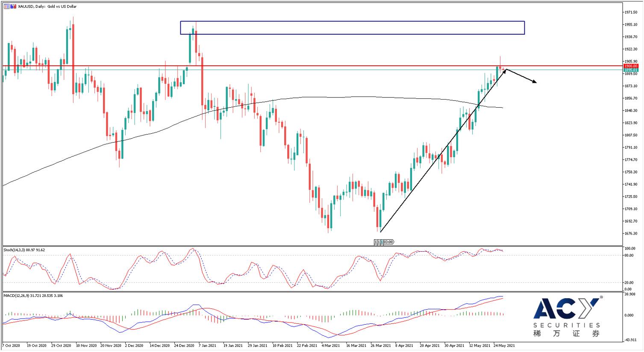Click the 1774.70 value on price scale
Image resolution: width=644 pixels, height=352 pixels.
point(632,160)
